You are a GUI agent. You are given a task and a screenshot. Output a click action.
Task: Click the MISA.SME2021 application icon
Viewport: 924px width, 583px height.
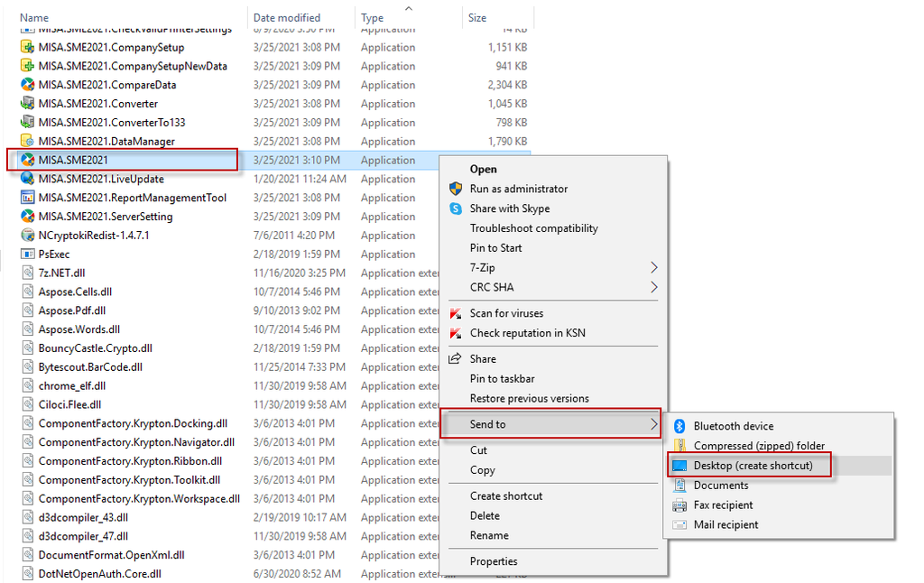click(27, 160)
